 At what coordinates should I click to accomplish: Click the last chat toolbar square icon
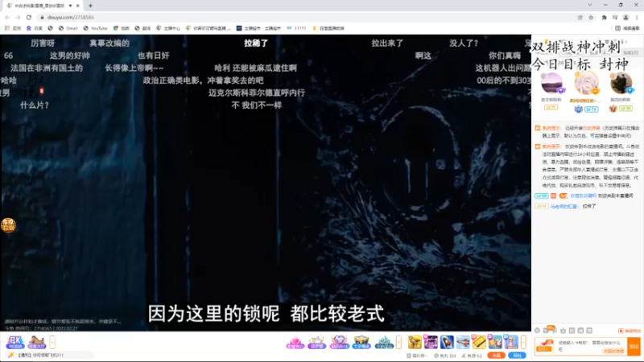click(x=589, y=331)
